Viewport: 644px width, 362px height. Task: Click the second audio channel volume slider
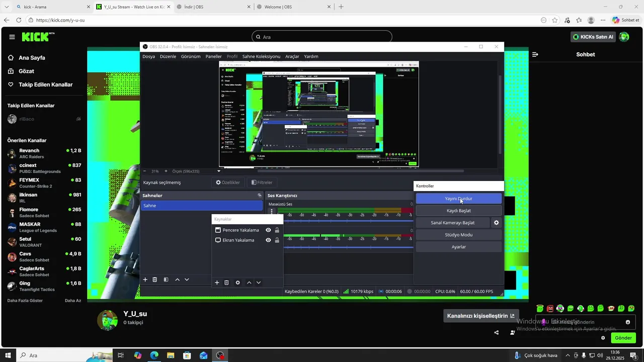348,247
